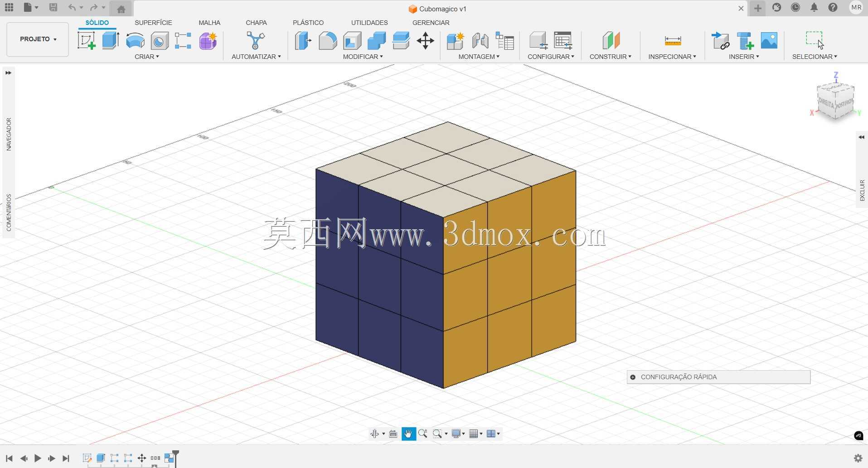Switch to the UTILIDADES tab
Image resolution: width=868 pixels, height=468 pixels.
369,23
